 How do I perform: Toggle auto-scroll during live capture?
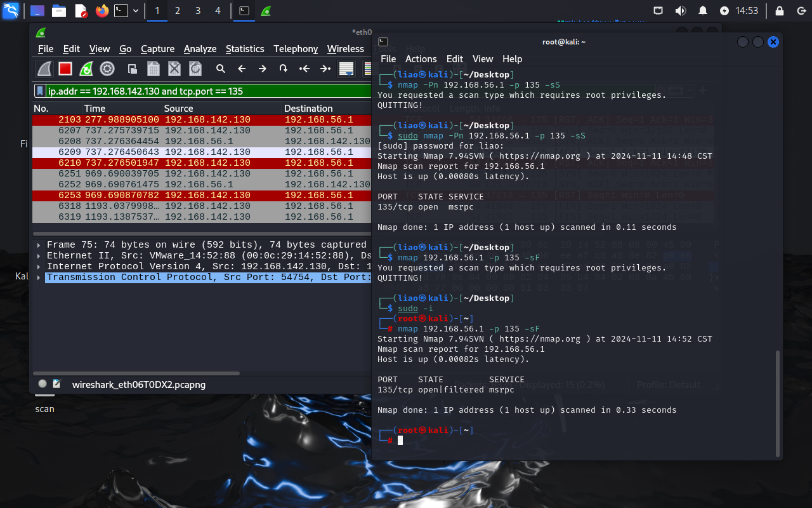tap(346, 69)
